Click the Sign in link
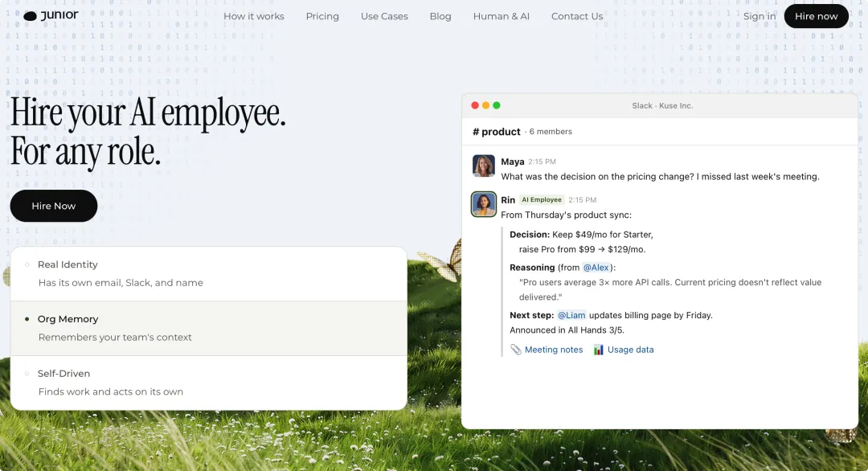This screenshot has height=471, width=868. click(x=759, y=16)
